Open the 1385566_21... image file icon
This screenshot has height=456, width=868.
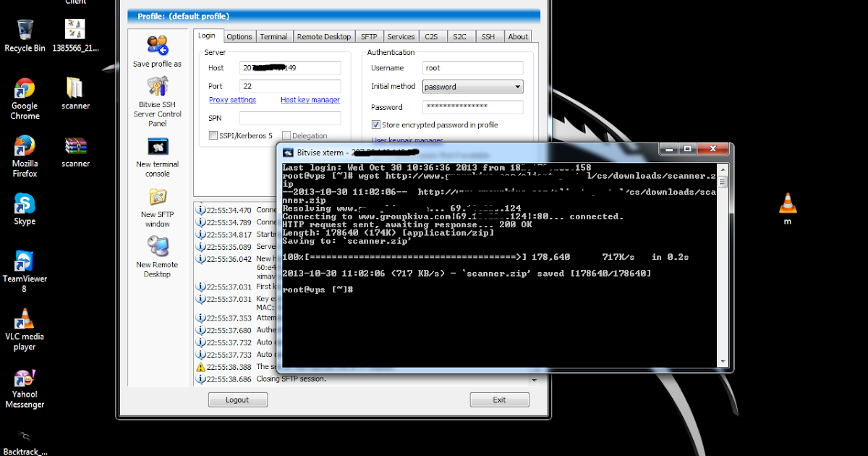75,35
